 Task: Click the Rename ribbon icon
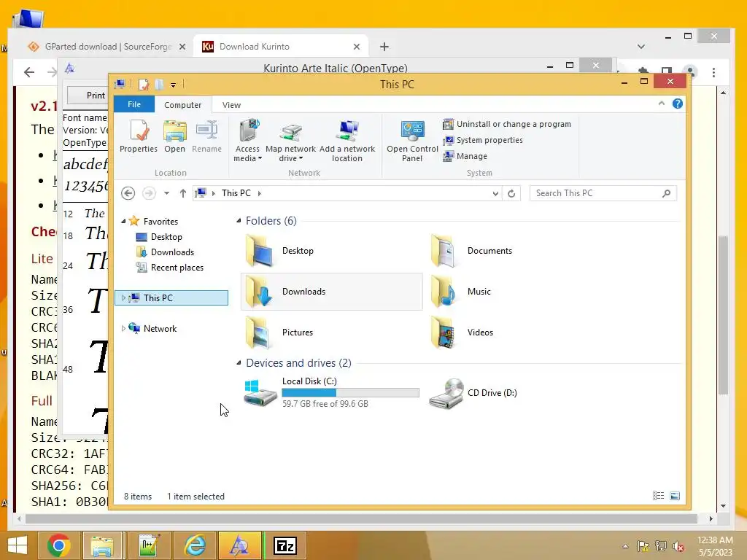206,136
